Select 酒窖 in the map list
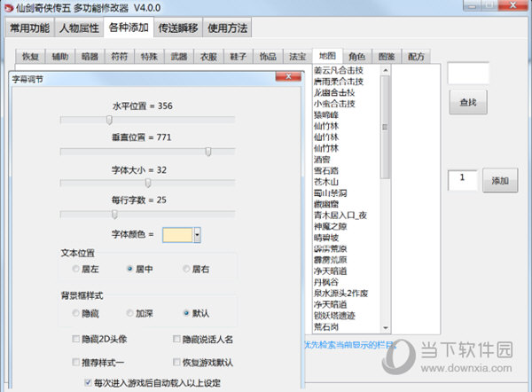Viewport: 532px width, 392px height. click(x=322, y=160)
